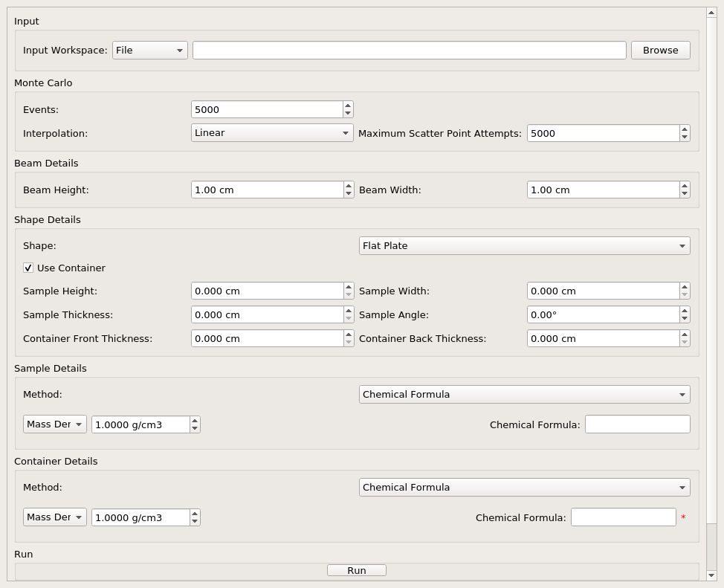The height and width of the screenshot is (588, 724).
Task: Click the Container Front Thickness field
Action: [x=268, y=338]
